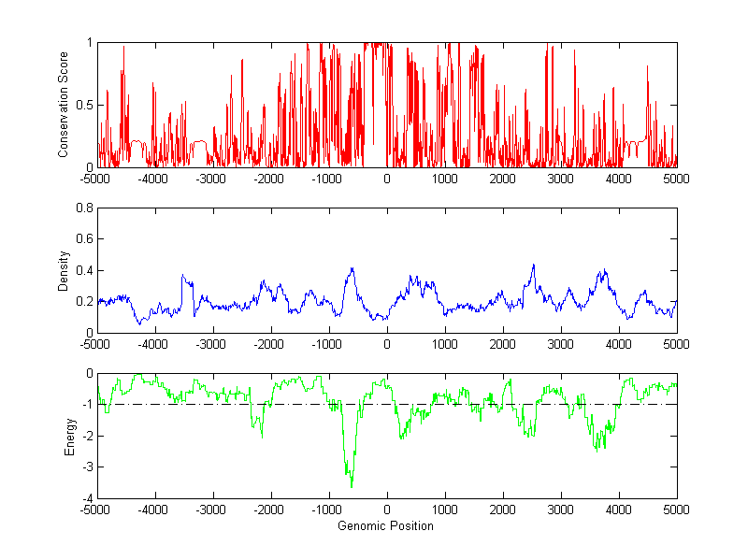Select the -4 tick label on Energy axis
Viewport: 748px width, 560px height.
87,498
